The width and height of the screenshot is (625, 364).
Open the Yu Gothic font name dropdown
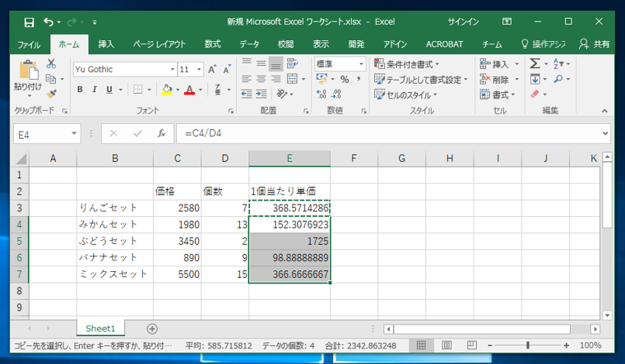click(x=173, y=70)
